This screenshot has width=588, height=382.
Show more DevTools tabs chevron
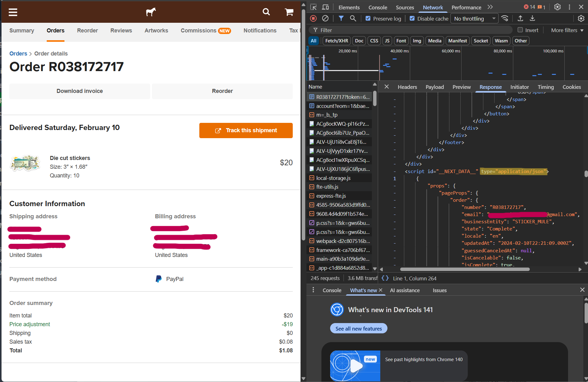(490, 7)
